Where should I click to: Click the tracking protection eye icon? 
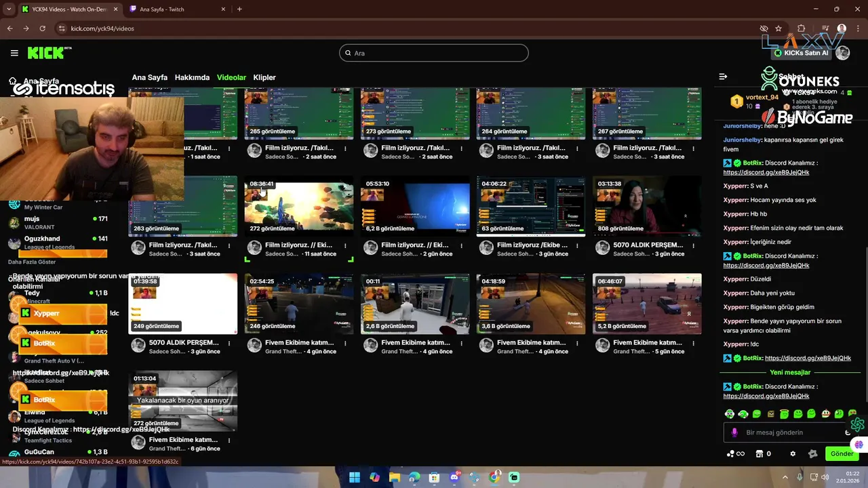click(764, 28)
